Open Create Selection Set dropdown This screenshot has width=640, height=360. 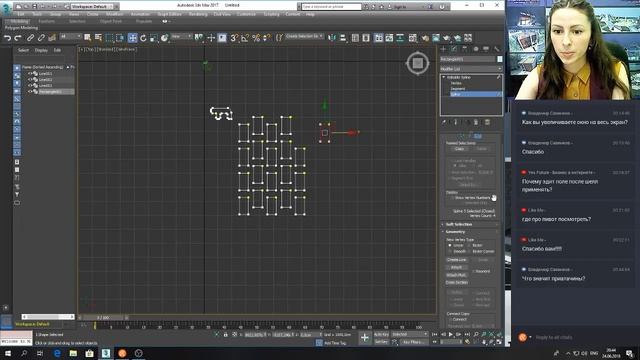[304, 36]
